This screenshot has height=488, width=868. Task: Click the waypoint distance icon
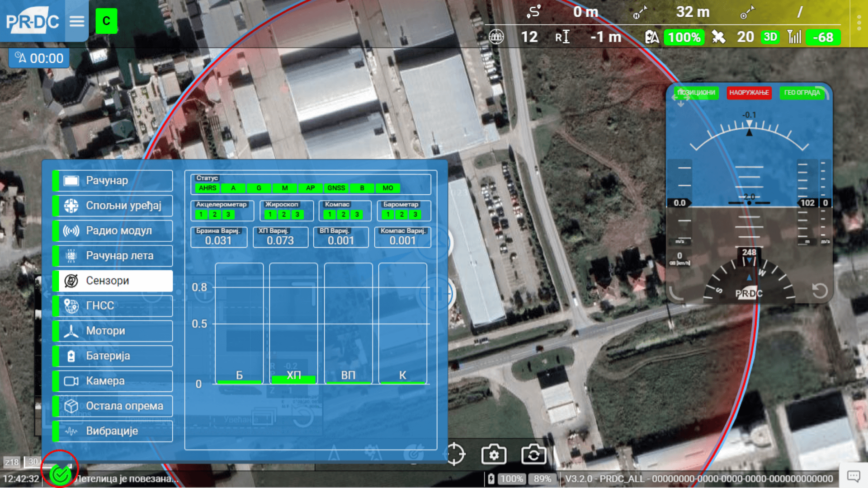coord(747,12)
